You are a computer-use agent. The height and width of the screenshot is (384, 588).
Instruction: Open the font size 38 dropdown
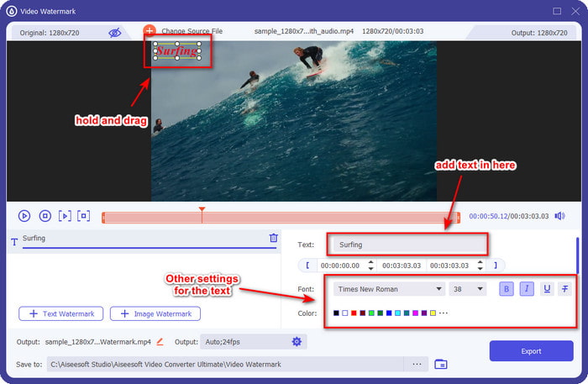468,289
